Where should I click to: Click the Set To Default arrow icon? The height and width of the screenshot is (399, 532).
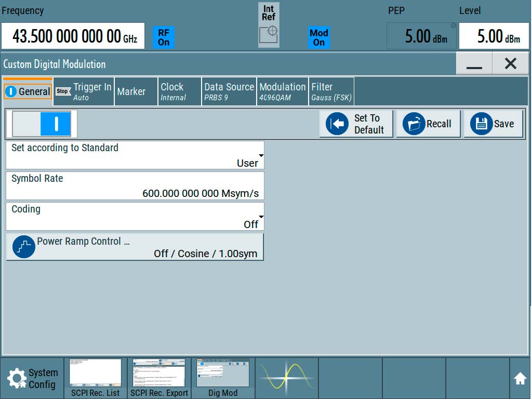(337, 124)
